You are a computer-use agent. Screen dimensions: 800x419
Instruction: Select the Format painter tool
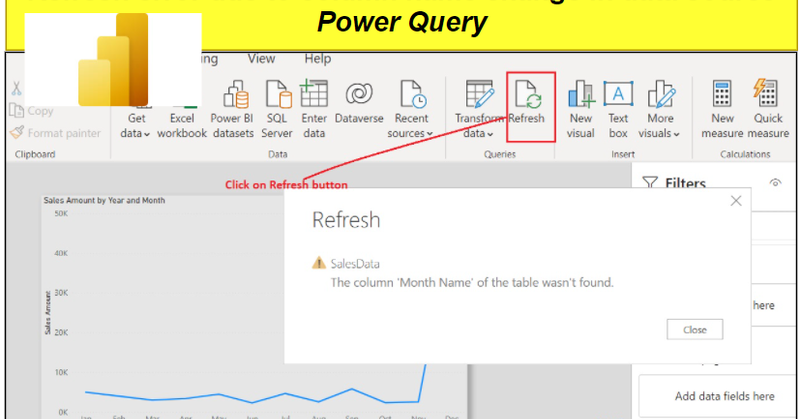coord(55,133)
